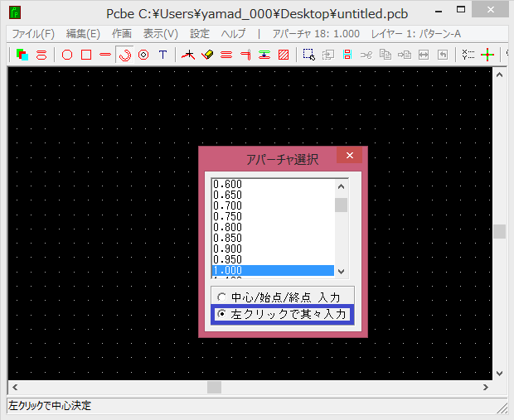Select the text 'T' tool
514x420 pixels.
pos(162,55)
